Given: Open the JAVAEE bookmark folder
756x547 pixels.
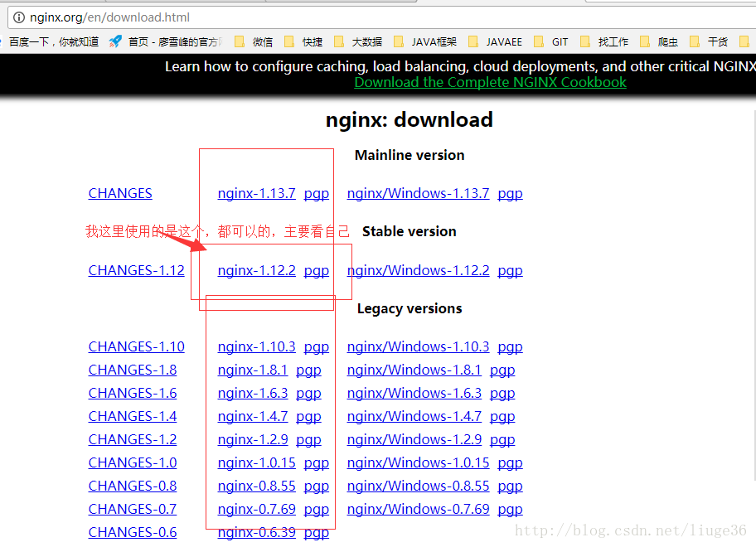Looking at the screenshot, I should click(495, 42).
